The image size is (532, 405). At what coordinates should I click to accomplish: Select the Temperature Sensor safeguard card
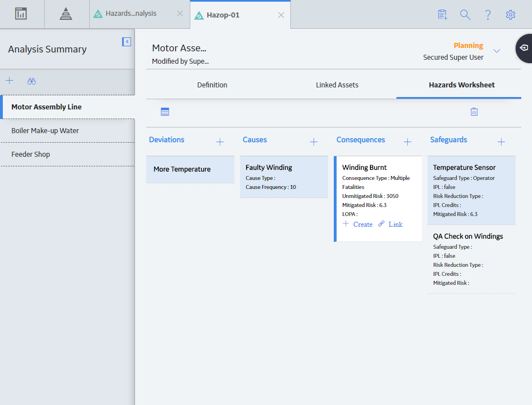(x=472, y=190)
